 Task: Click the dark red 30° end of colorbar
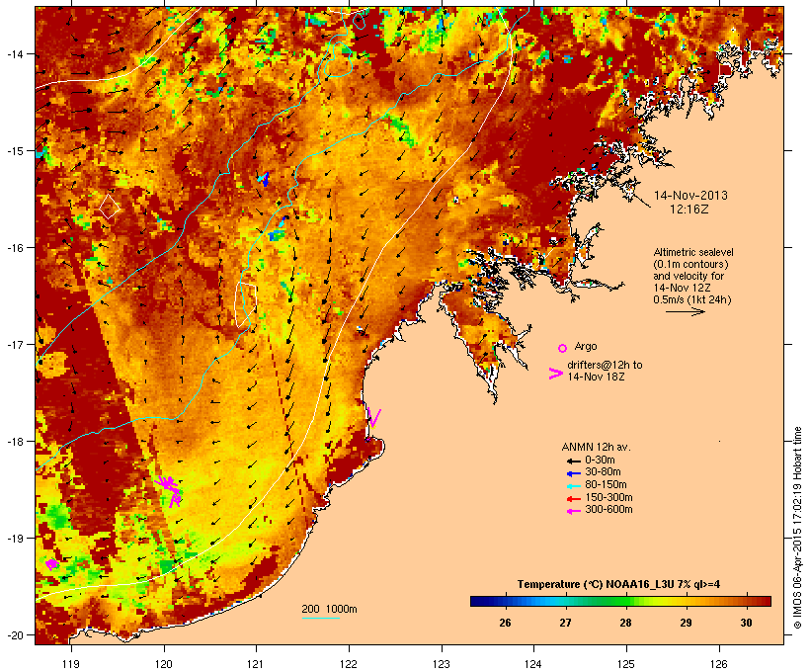(x=765, y=601)
